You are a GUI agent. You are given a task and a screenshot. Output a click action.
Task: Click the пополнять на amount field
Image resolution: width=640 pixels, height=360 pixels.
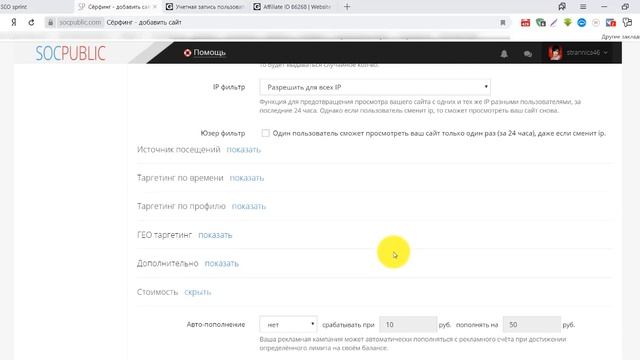(x=532, y=324)
